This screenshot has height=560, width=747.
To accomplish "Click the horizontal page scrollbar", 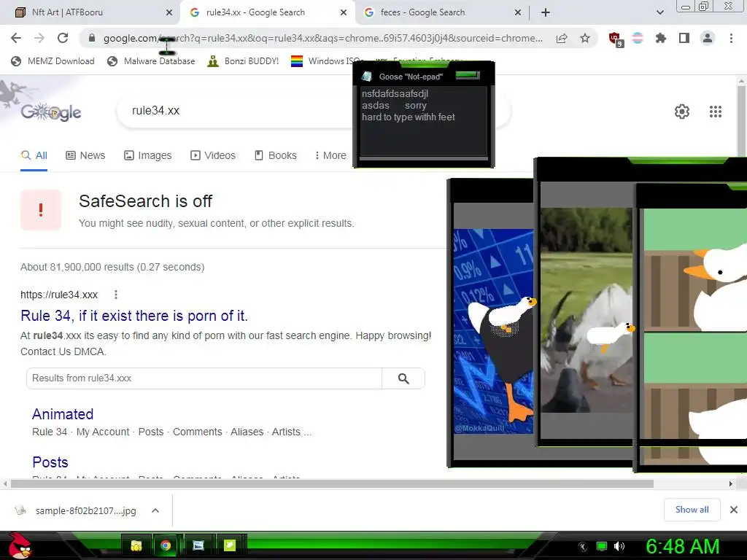I will tap(332, 484).
